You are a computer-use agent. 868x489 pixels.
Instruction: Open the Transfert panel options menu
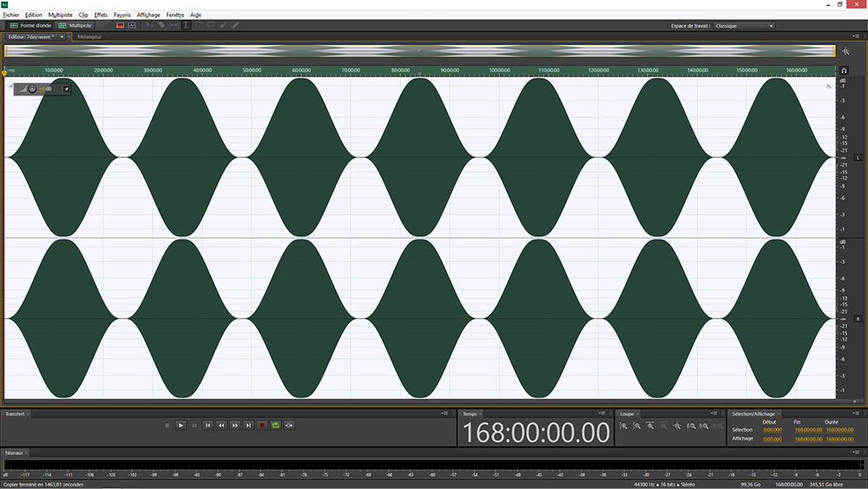(446, 413)
